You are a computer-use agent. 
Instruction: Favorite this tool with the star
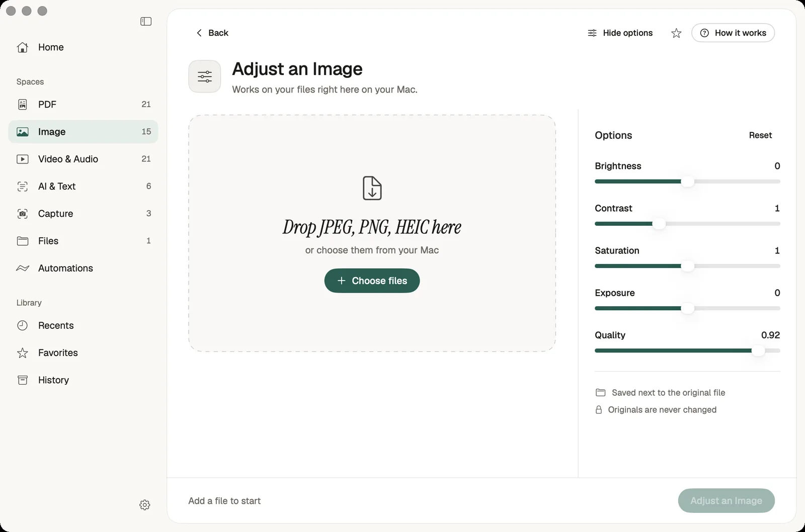click(x=676, y=33)
